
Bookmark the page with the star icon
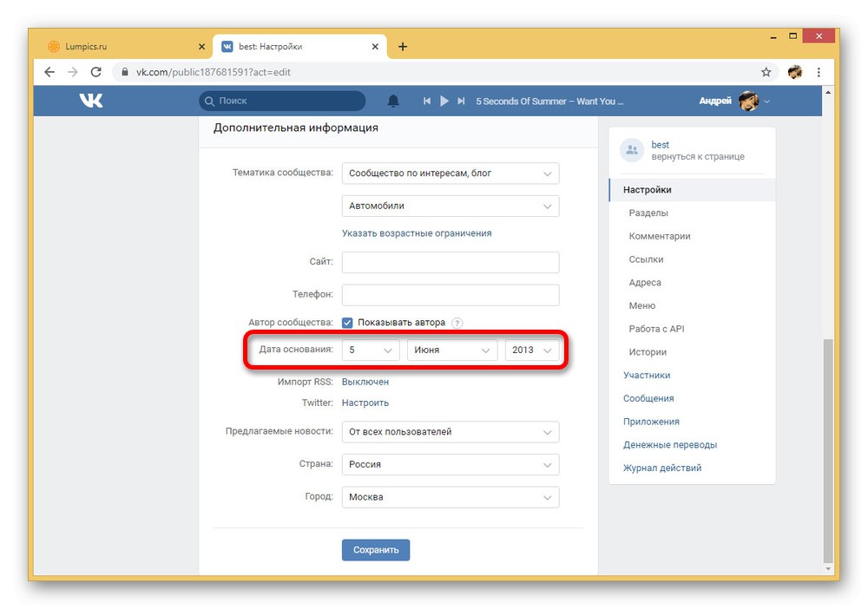click(766, 72)
